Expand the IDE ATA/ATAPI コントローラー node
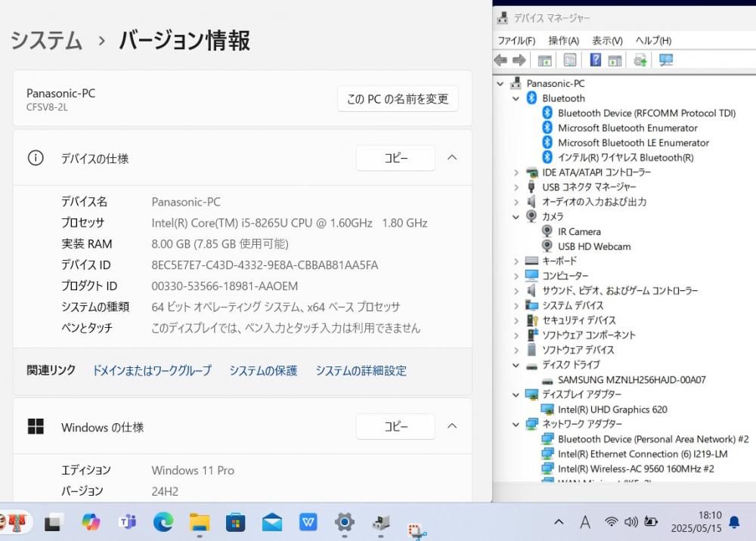756x541 pixels. [x=516, y=172]
